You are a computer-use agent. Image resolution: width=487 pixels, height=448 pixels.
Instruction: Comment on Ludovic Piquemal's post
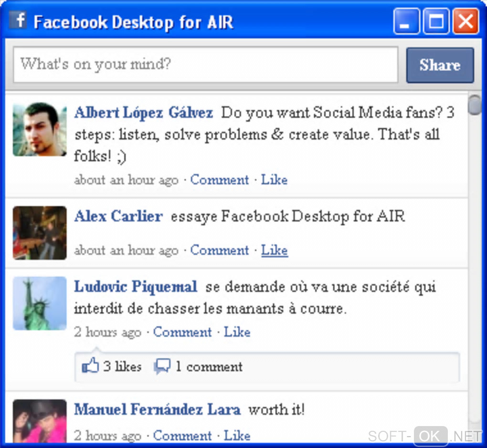(182, 332)
